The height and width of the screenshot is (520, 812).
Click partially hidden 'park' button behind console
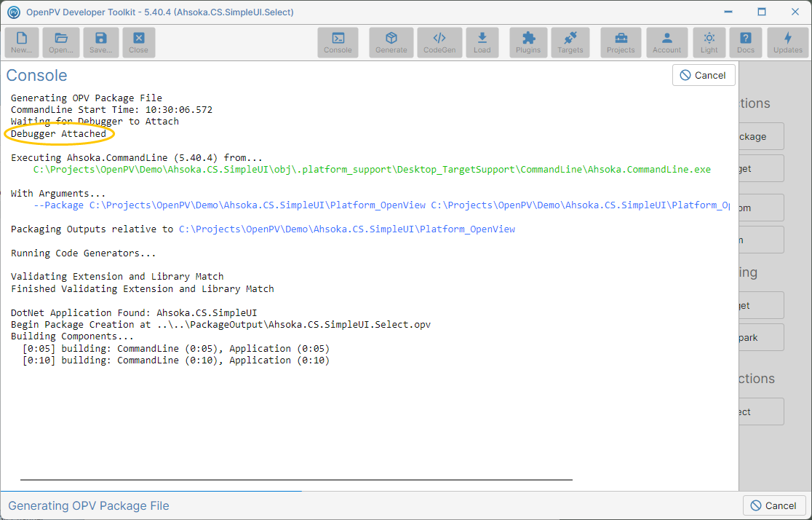[761, 337]
